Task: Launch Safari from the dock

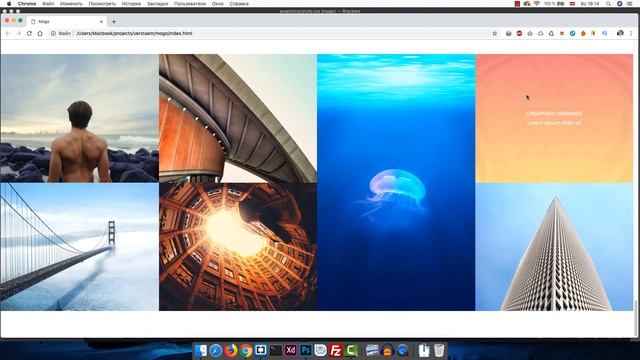Action: click(x=216, y=350)
